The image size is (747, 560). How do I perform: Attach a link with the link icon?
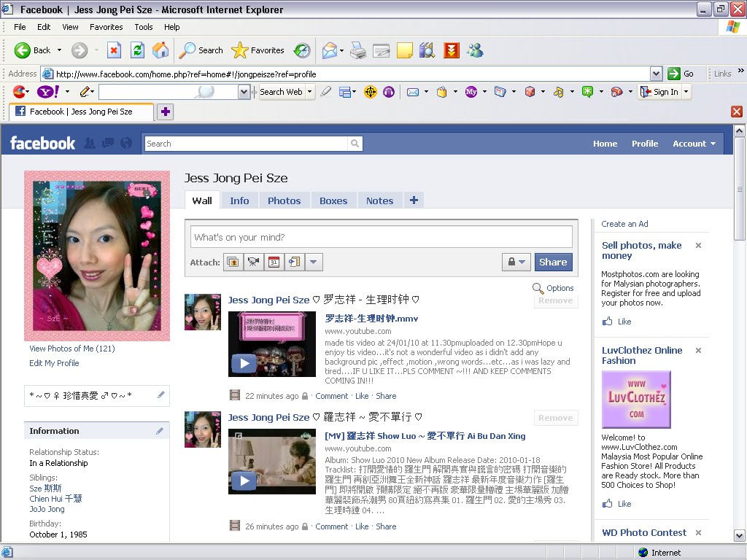pyautogui.click(x=295, y=262)
